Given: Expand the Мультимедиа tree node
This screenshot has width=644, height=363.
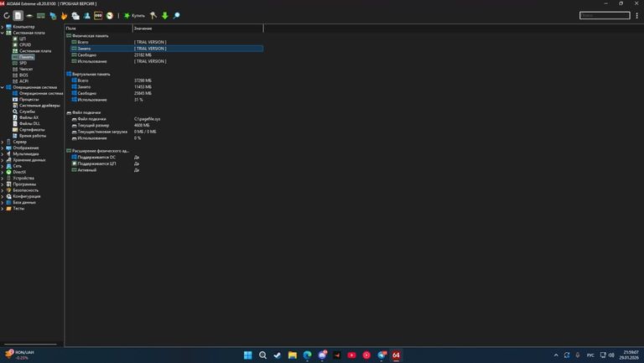Looking at the screenshot, I should 3,154.
